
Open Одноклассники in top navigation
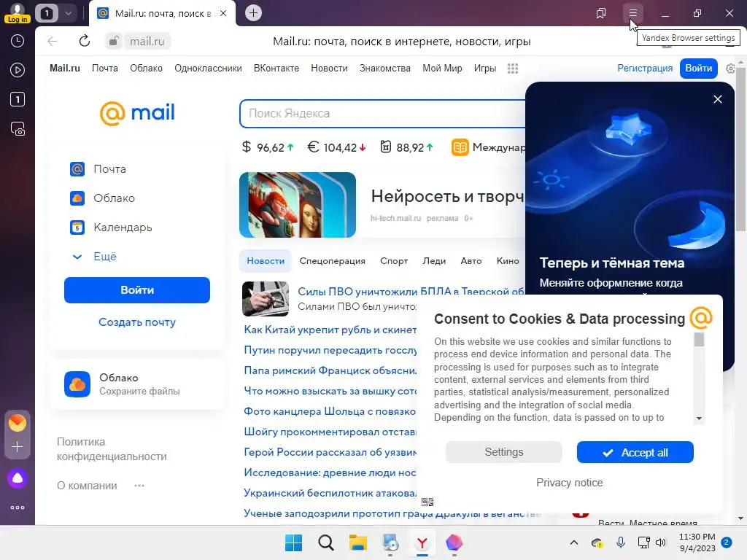coord(208,69)
